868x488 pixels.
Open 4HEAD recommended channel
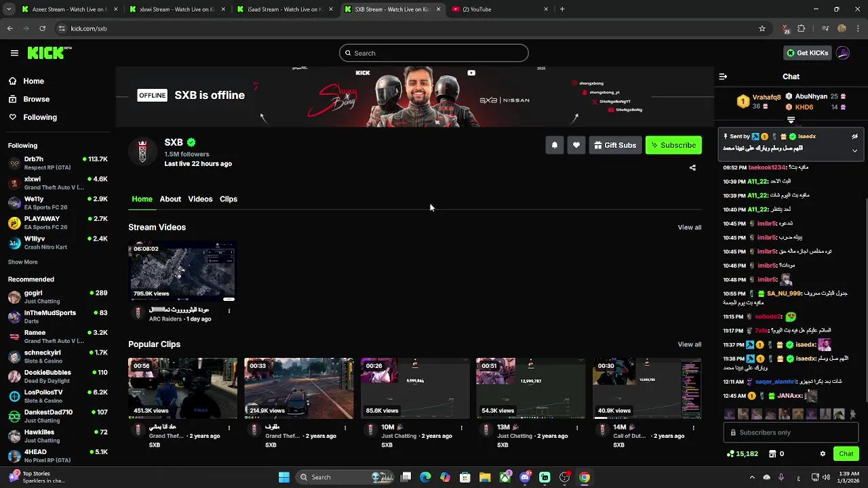tap(58, 456)
